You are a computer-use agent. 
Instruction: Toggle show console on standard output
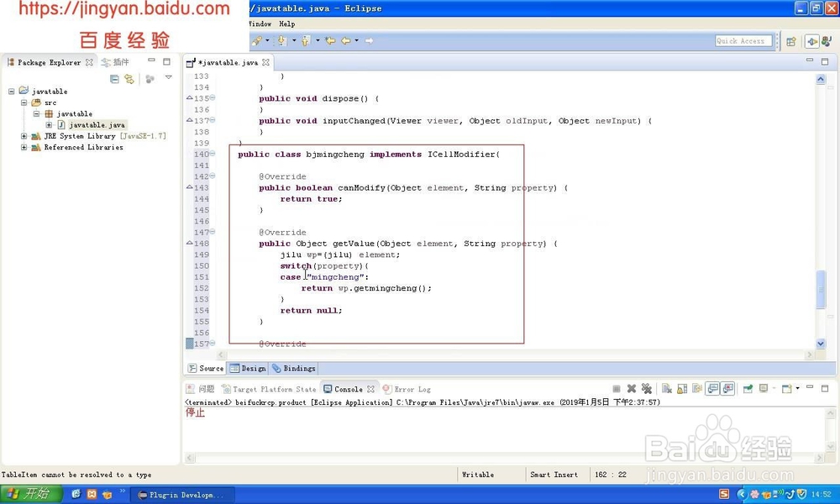pos(712,389)
